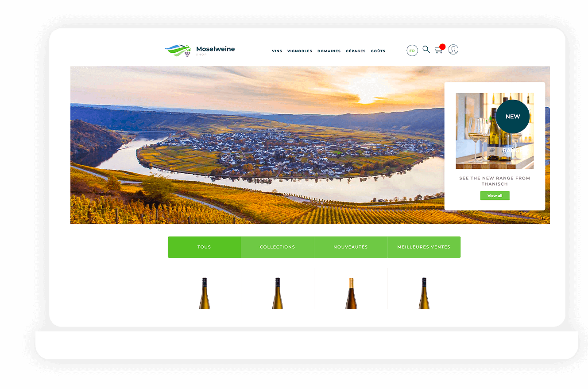
Task: Switch to the Collections tab
Action: 277,247
